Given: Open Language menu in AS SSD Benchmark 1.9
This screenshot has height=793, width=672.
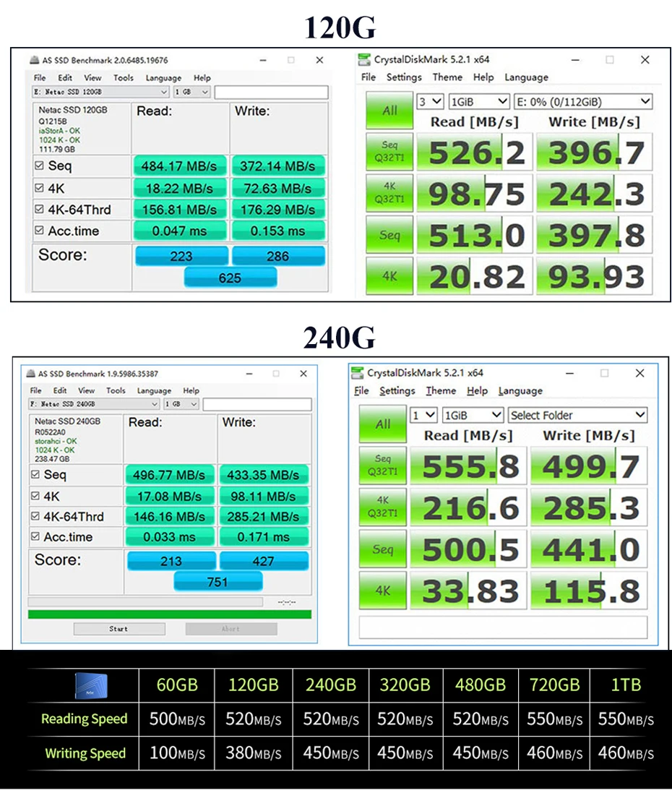Looking at the screenshot, I should pyautogui.click(x=154, y=390).
